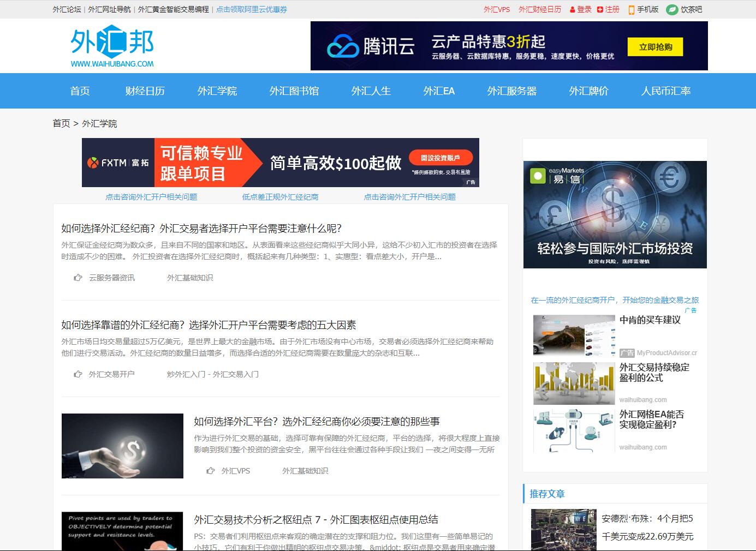Open the 低点差正规外汇经纪商 link

point(280,197)
